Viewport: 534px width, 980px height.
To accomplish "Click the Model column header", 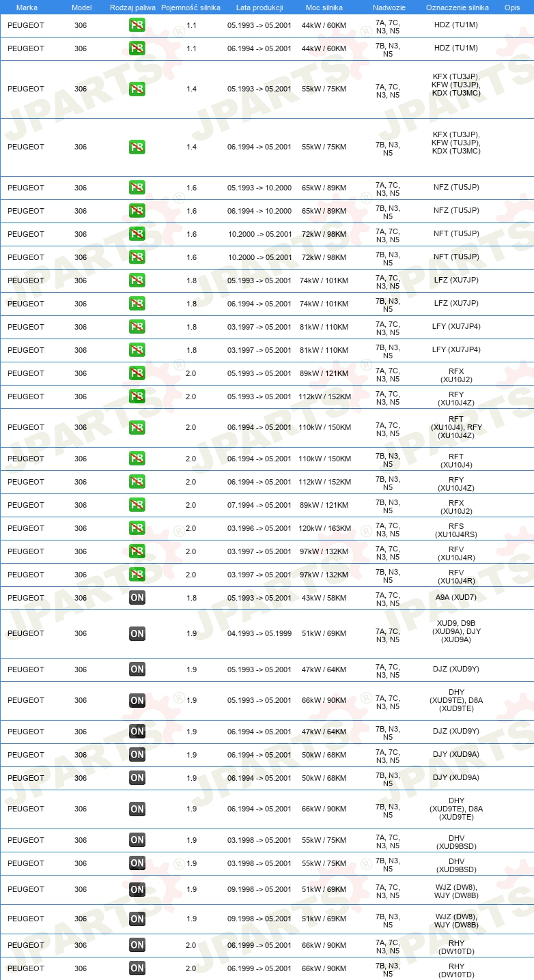I will tap(81, 7).
